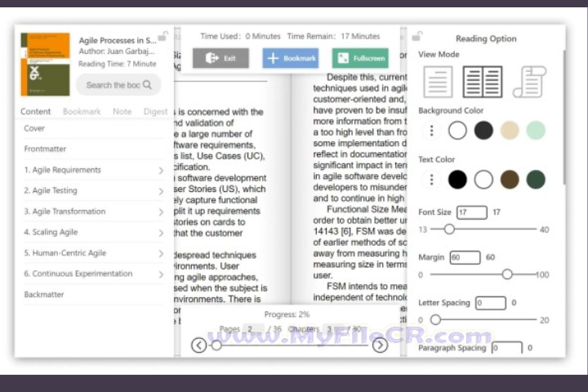Open the Frontmatter entry
This screenshot has width=588, height=392.
tap(94, 149)
